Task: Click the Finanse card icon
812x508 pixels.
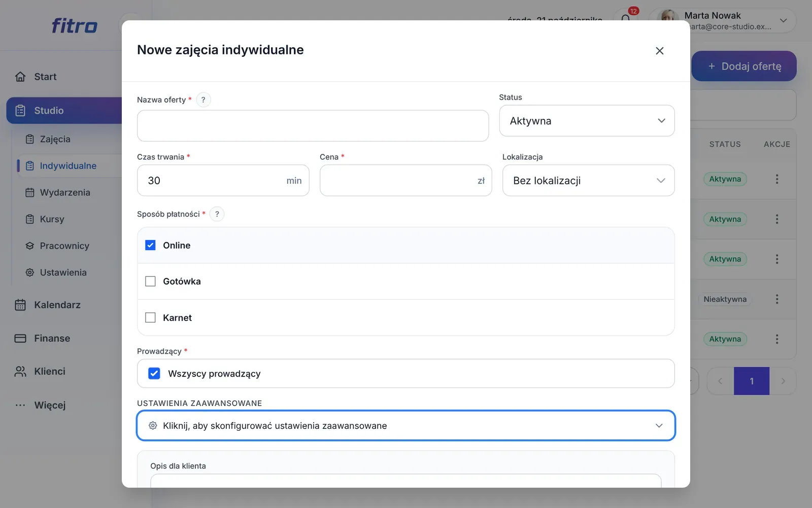Action: [x=20, y=338]
